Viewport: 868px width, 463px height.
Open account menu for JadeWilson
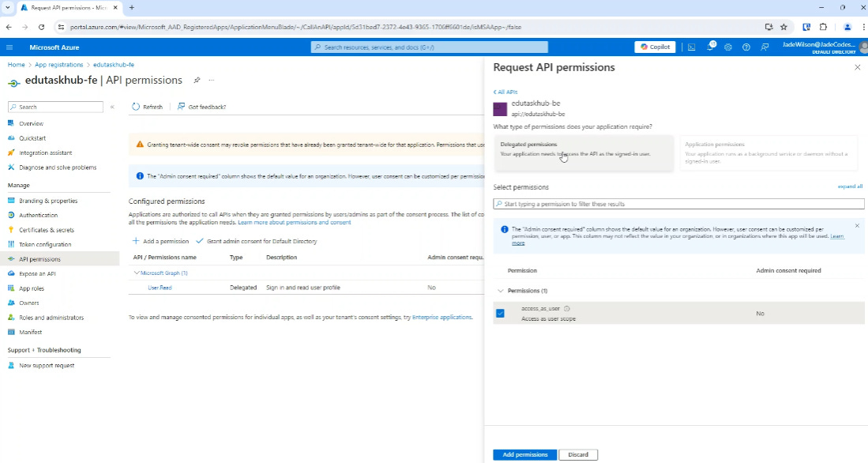click(x=824, y=47)
